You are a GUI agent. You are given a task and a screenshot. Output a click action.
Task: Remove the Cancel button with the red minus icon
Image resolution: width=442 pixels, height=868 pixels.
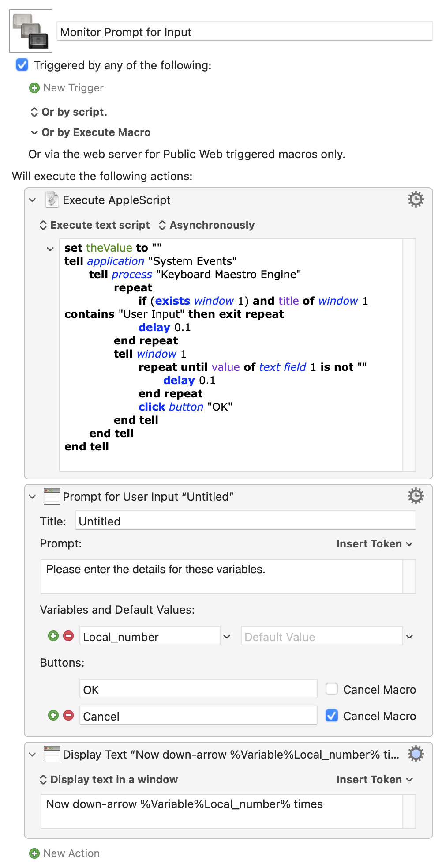(x=68, y=715)
